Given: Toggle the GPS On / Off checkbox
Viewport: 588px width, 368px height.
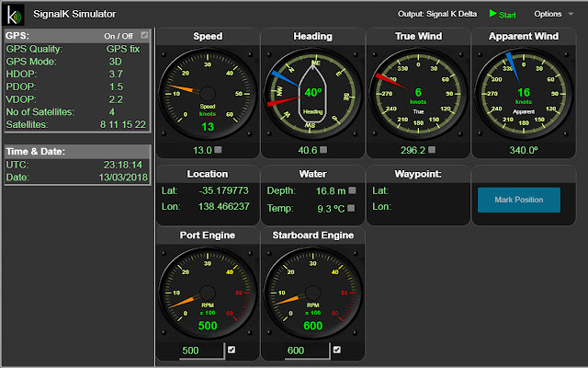Looking at the screenshot, I should tap(143, 35).
